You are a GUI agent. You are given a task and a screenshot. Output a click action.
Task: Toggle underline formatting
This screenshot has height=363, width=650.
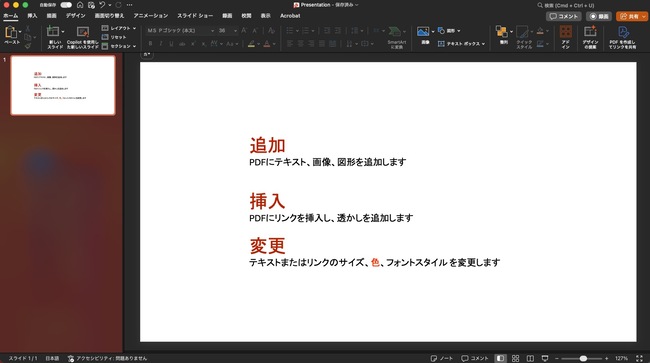pyautogui.click(x=171, y=44)
